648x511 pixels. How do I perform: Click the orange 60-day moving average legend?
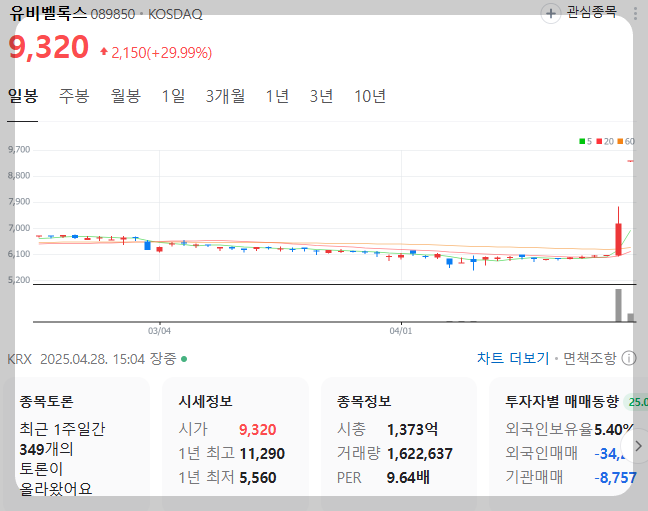coord(626,141)
